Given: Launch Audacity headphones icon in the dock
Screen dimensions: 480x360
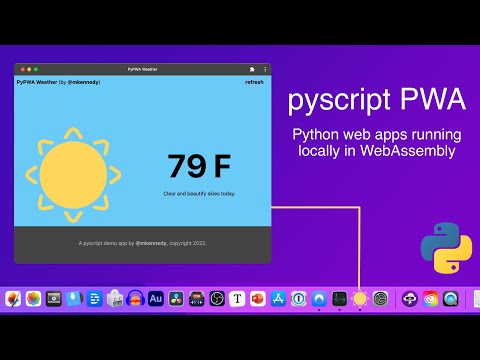Looking at the screenshot, I should (x=135, y=299).
